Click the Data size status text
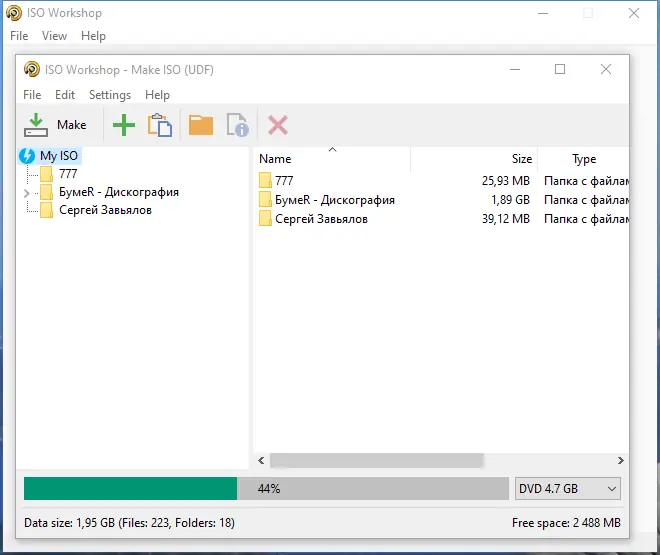This screenshot has width=660, height=555. click(x=129, y=523)
